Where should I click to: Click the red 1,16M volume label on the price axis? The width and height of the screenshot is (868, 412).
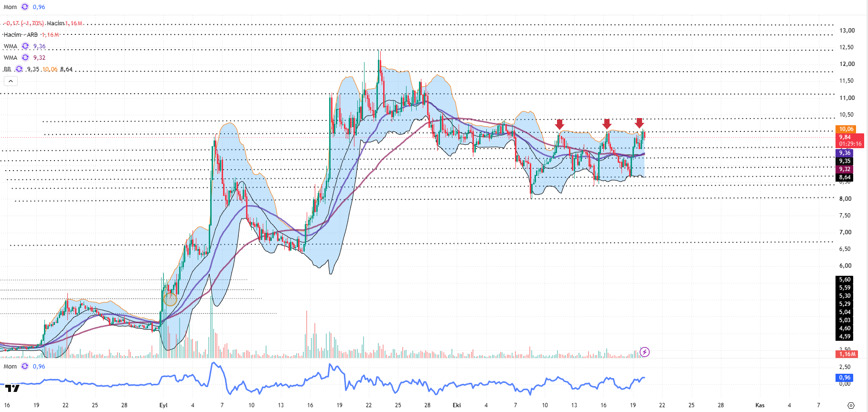(847, 354)
